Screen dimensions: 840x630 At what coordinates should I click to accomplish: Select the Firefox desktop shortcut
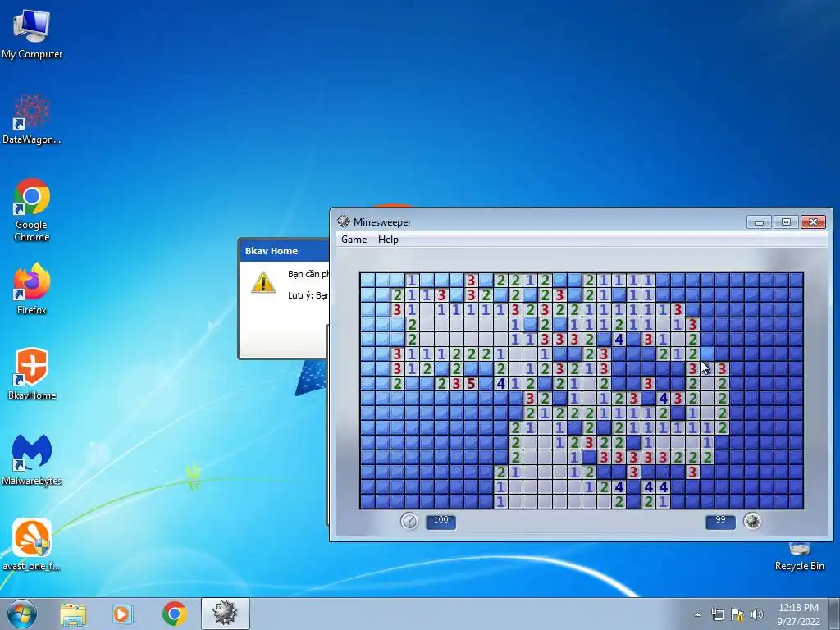[x=32, y=288]
